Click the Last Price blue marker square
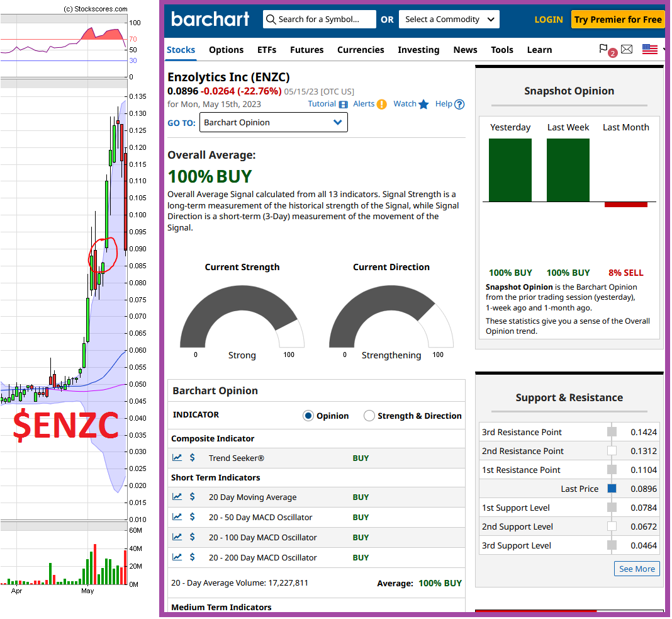The image size is (672, 619). coord(612,488)
